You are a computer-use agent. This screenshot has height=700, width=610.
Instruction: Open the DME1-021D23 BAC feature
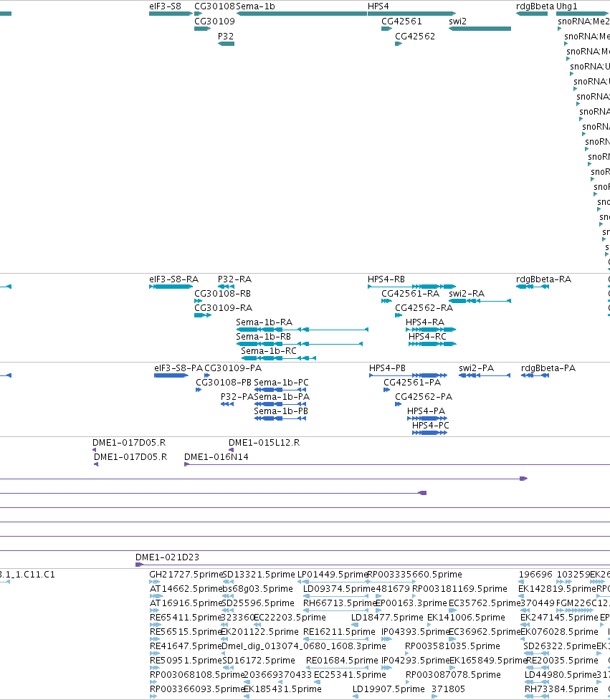tap(373, 565)
